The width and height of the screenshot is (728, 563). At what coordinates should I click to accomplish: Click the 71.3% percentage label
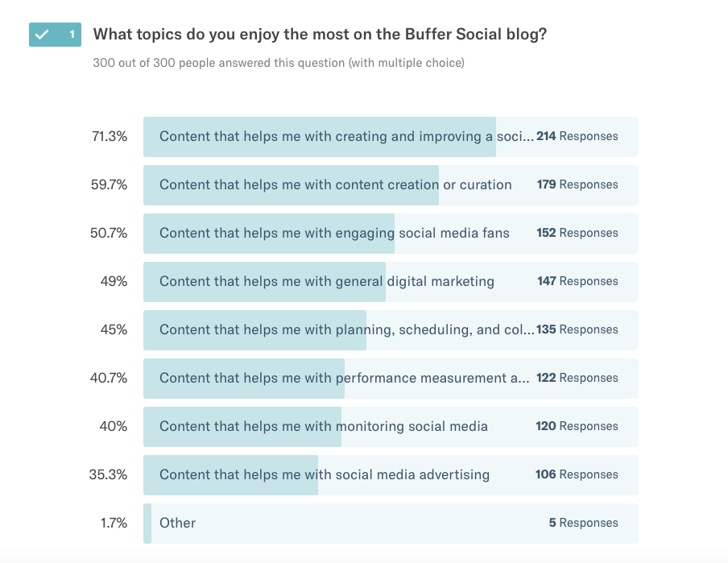[110, 136]
